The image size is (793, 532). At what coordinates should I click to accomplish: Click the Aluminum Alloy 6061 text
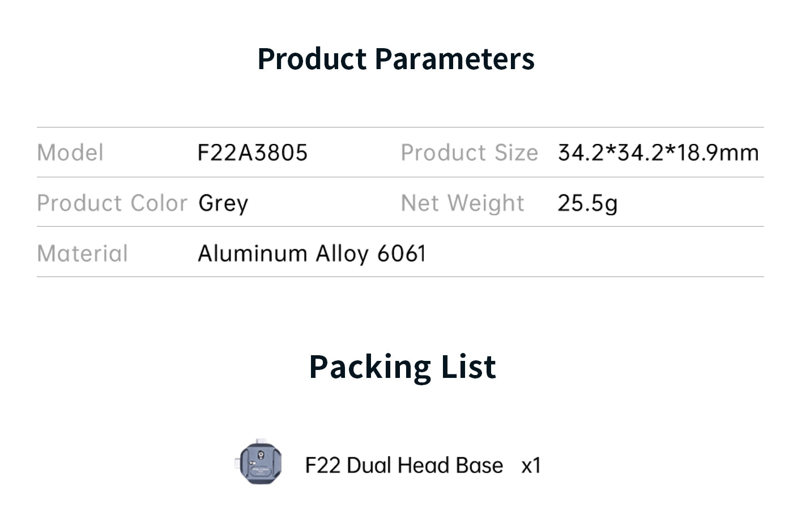point(312,254)
